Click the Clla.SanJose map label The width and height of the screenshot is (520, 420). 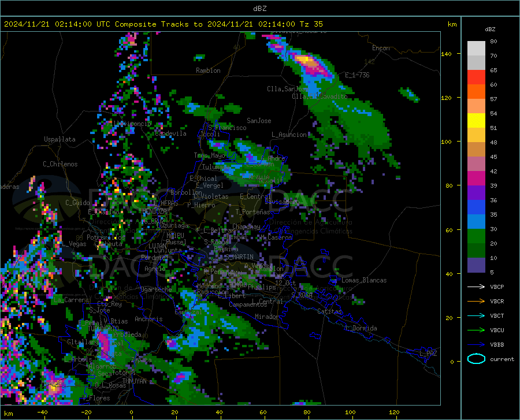[x=287, y=89]
